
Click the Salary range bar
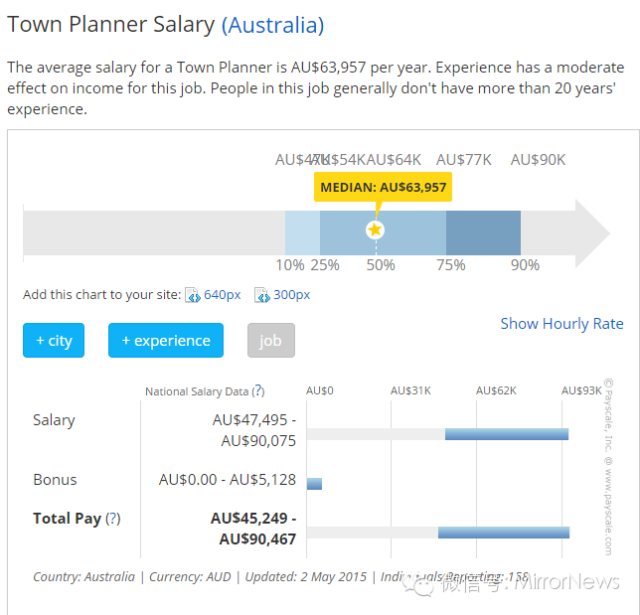click(x=506, y=433)
